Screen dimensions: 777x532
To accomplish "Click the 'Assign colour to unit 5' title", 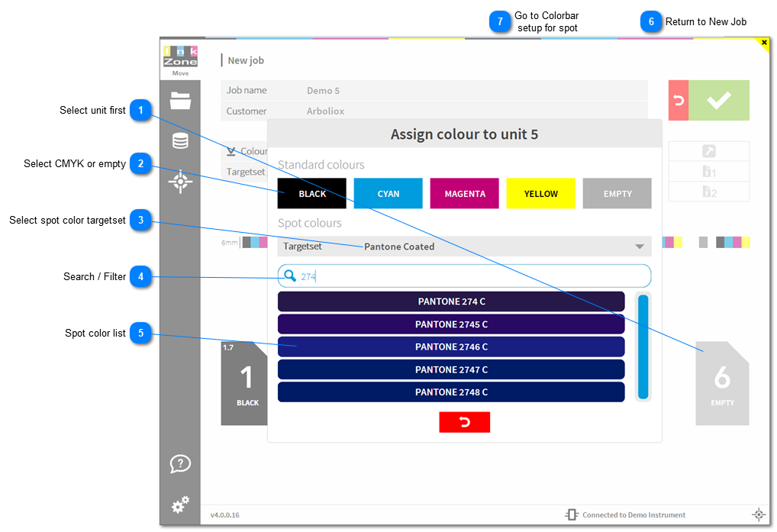I will pyautogui.click(x=464, y=134).
